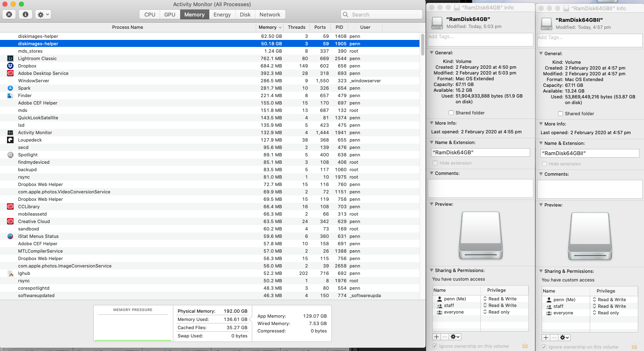Click the Activity Monitor process icon
Viewport: 644px width, 351px height.
coord(10,132)
